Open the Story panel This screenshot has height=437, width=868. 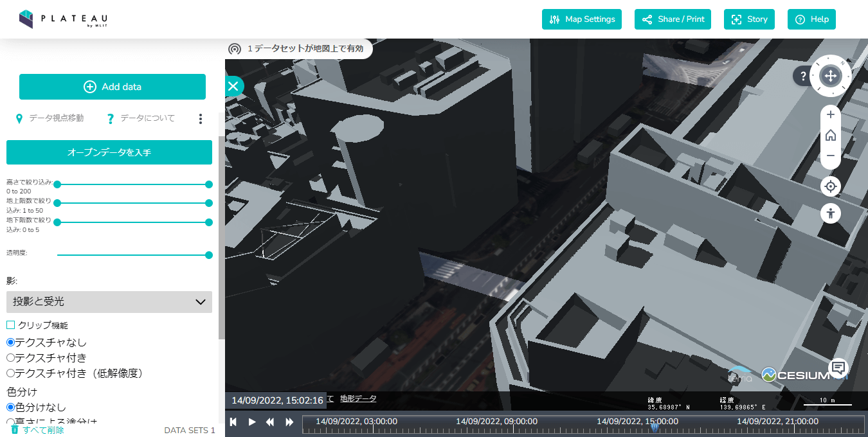(749, 19)
